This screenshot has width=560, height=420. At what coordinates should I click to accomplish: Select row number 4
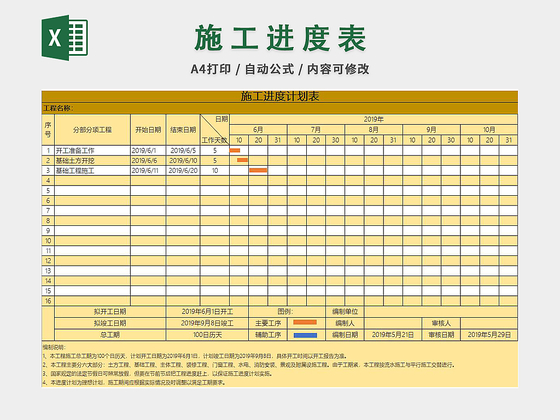48,180
